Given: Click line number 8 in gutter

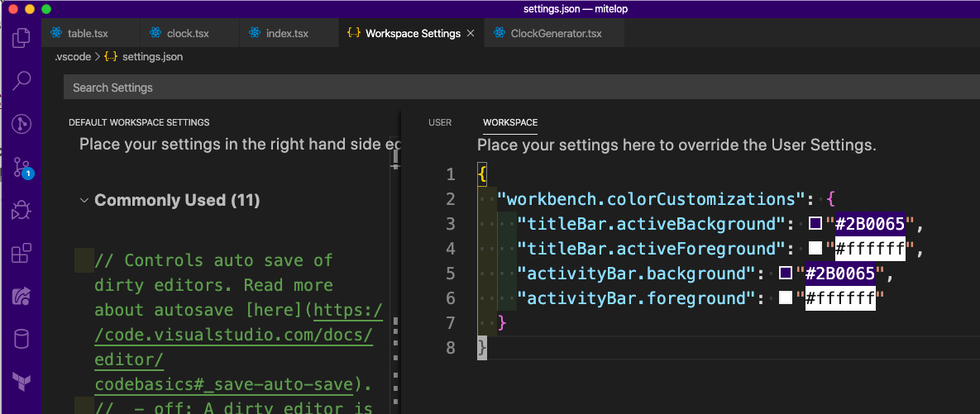Looking at the screenshot, I should 451,348.
